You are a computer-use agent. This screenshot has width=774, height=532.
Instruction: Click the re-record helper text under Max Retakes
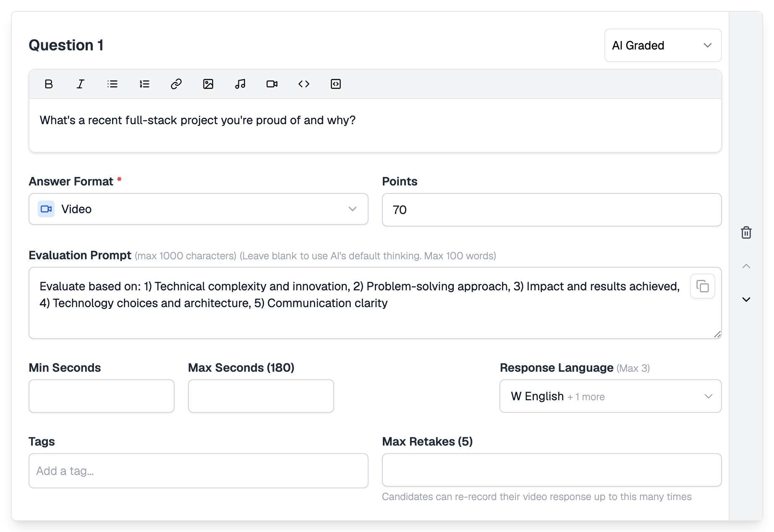pos(537,497)
